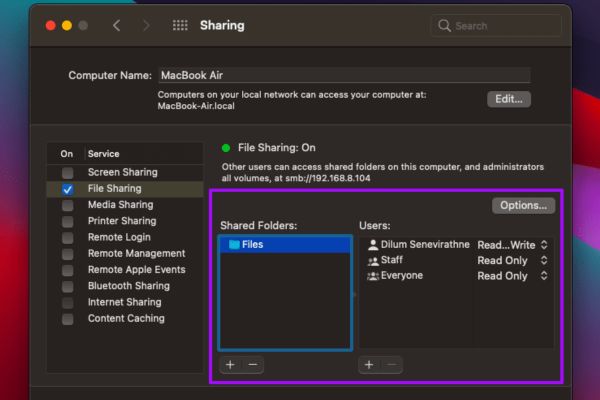The height and width of the screenshot is (400, 600).
Task: Enable Bluetooth Sharing checkbox
Action: coord(68,286)
